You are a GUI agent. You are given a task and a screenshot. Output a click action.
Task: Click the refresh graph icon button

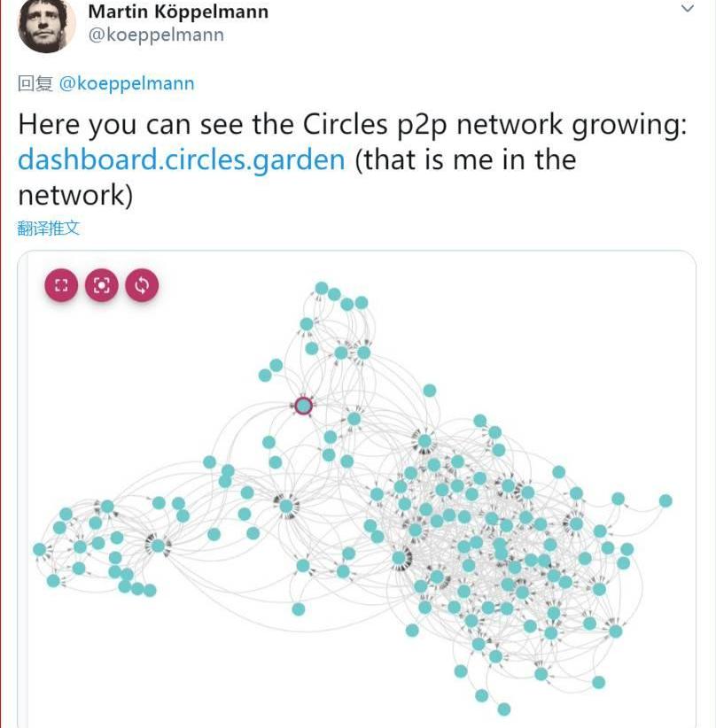tap(142, 285)
